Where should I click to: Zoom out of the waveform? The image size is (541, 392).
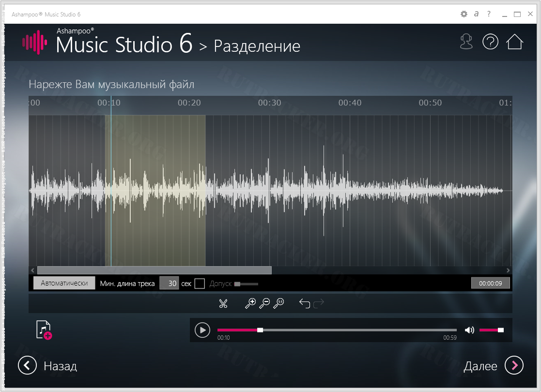264,303
